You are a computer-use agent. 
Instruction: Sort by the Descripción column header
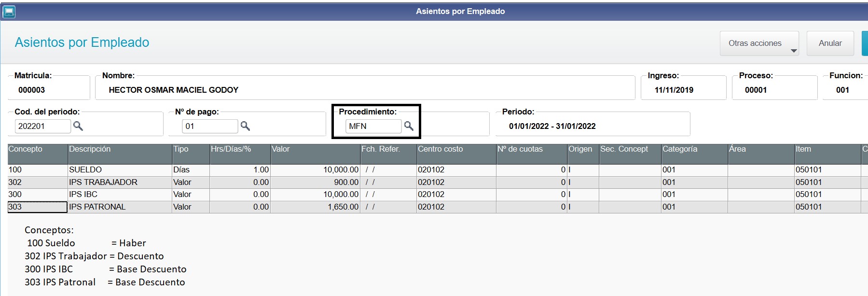pyautogui.click(x=120, y=154)
